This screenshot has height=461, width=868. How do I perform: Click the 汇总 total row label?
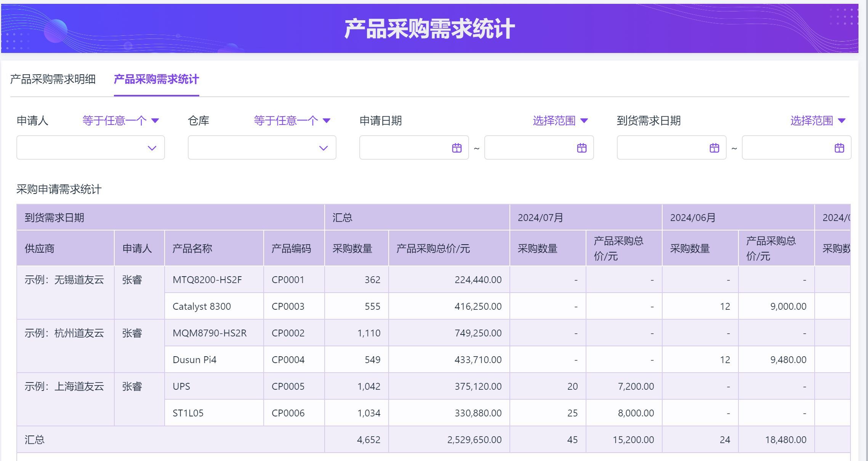35,440
